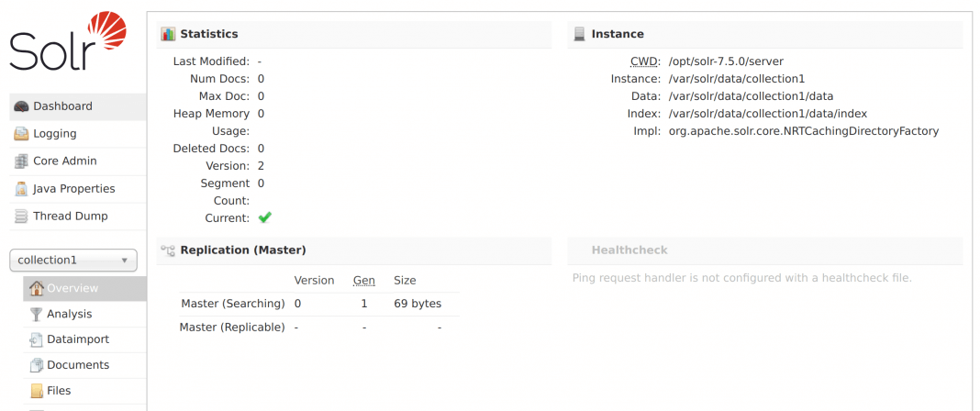The width and height of the screenshot is (980, 411).
Task: Open the Overview page for collection1
Action: [72, 288]
